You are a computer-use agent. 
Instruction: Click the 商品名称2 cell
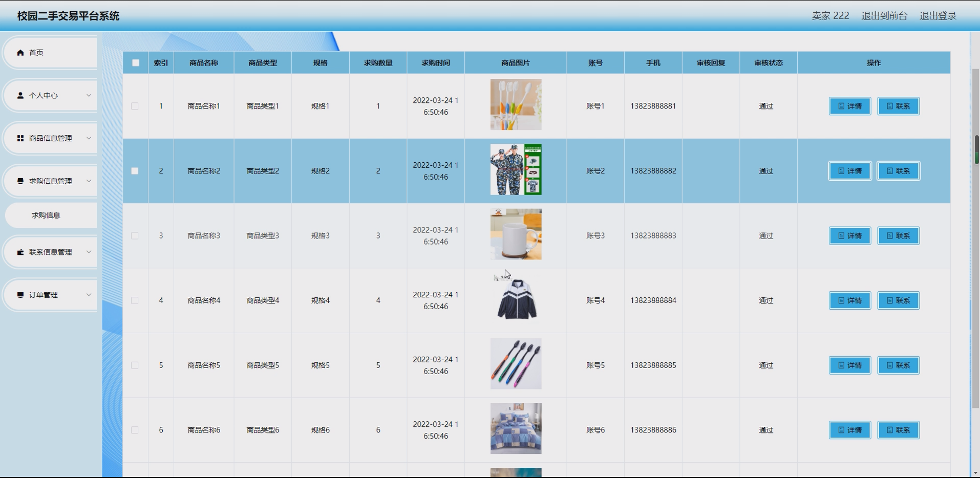click(204, 171)
